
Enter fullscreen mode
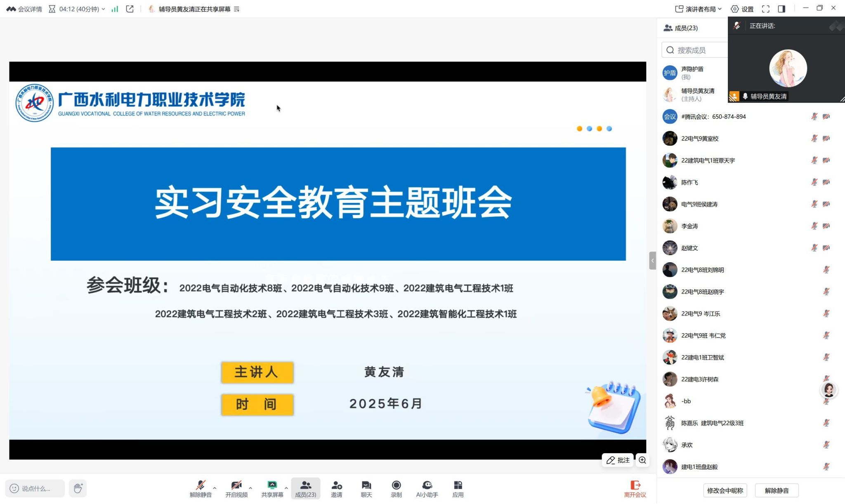765,9
